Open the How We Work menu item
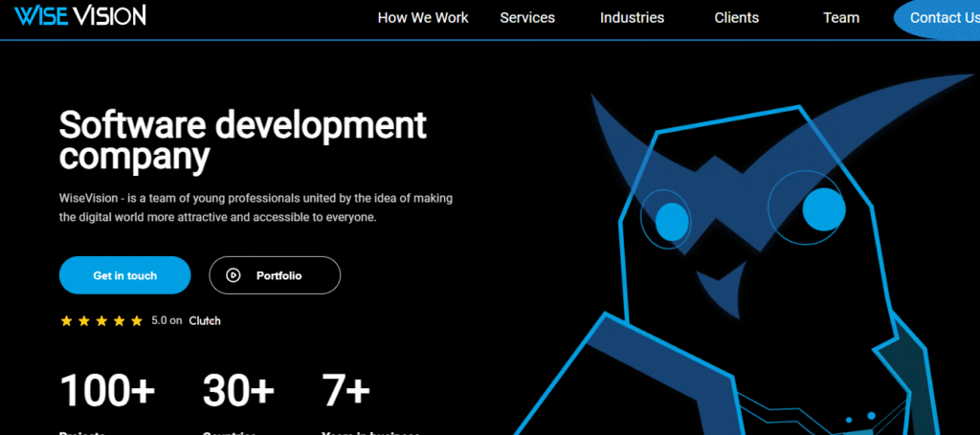 (x=423, y=18)
